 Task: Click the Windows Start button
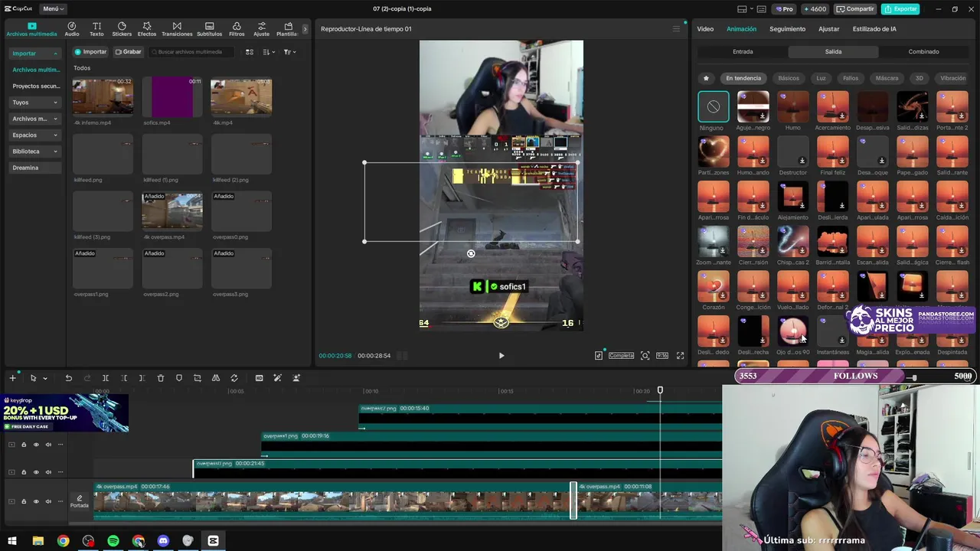pyautogui.click(x=12, y=541)
